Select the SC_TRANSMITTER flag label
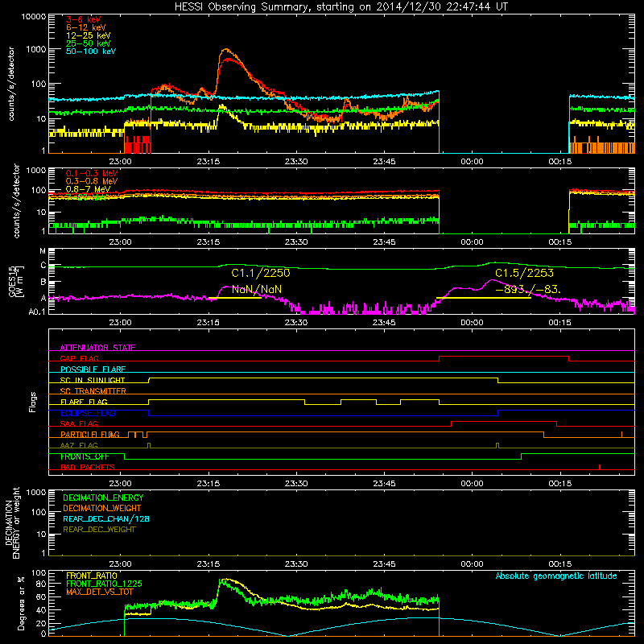644x644 pixels. [93, 391]
